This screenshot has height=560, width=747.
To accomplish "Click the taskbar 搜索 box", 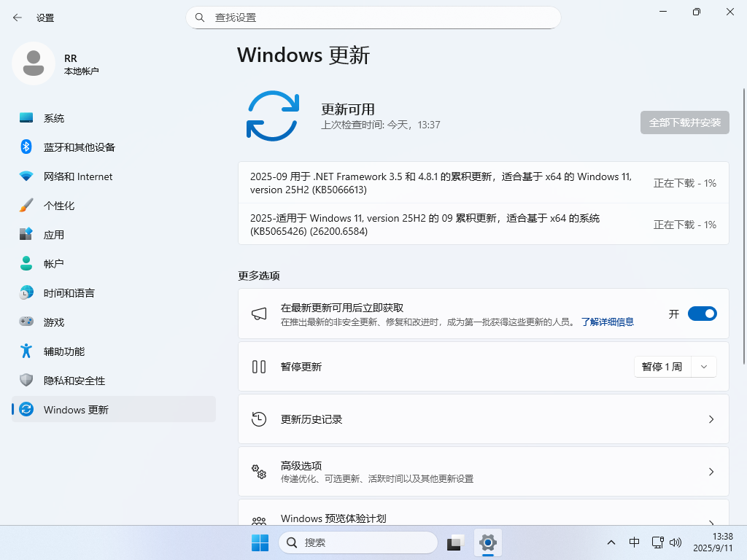I will 357,542.
